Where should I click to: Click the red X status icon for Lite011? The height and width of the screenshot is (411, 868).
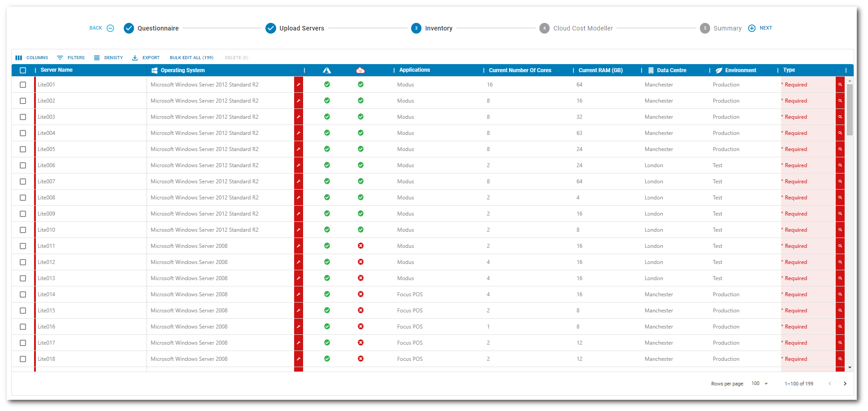(360, 246)
